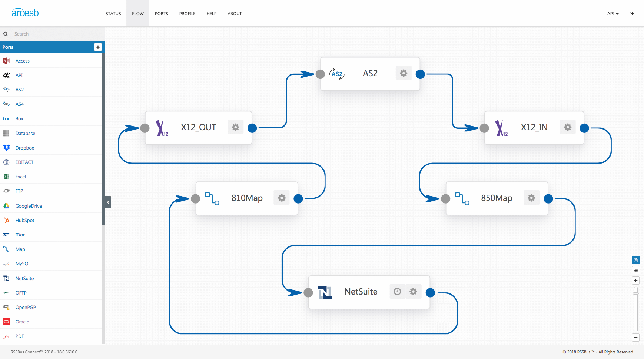Select the Dropbox port icon
This screenshot has width=644, height=359.
(x=6, y=148)
